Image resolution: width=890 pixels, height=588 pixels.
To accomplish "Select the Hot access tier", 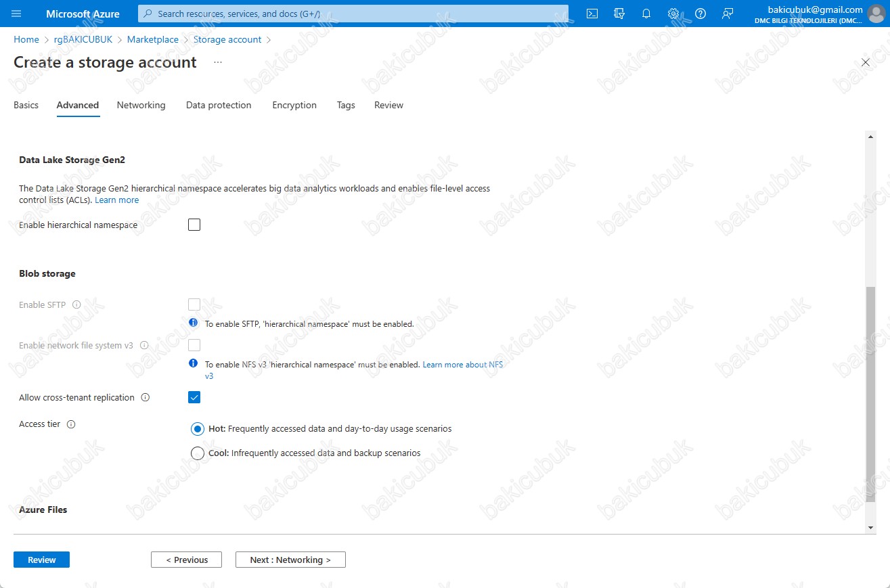I will 198,429.
